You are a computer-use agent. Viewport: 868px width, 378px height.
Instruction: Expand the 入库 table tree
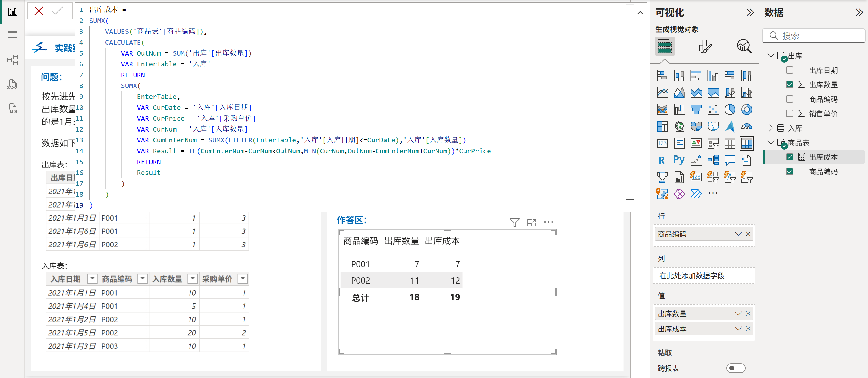tap(770, 128)
